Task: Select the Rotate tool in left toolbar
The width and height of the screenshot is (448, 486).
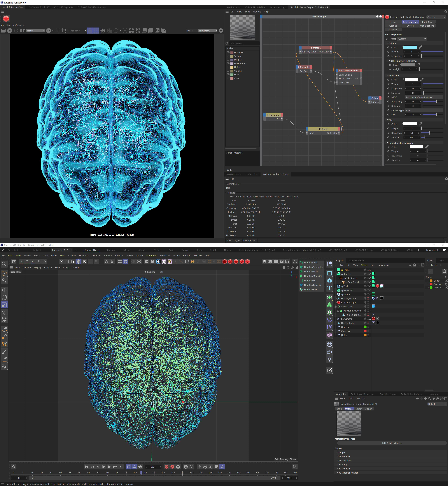Action: point(4,297)
